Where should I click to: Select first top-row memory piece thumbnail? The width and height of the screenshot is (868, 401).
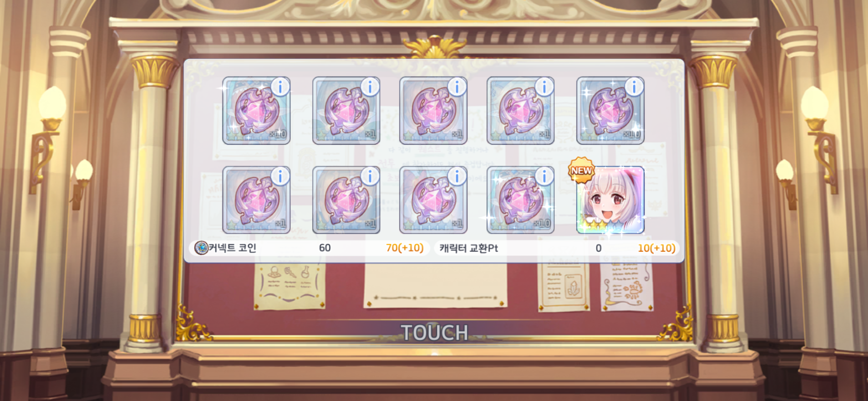click(256, 110)
